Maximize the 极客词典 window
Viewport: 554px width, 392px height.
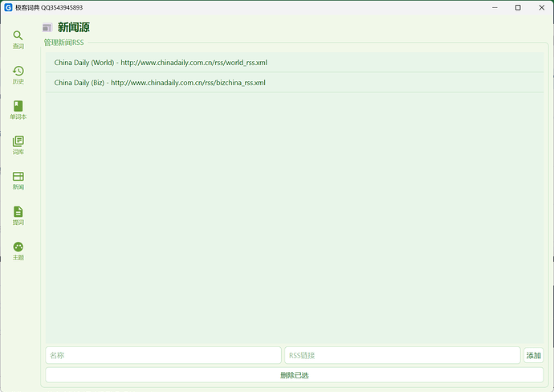pos(517,7)
